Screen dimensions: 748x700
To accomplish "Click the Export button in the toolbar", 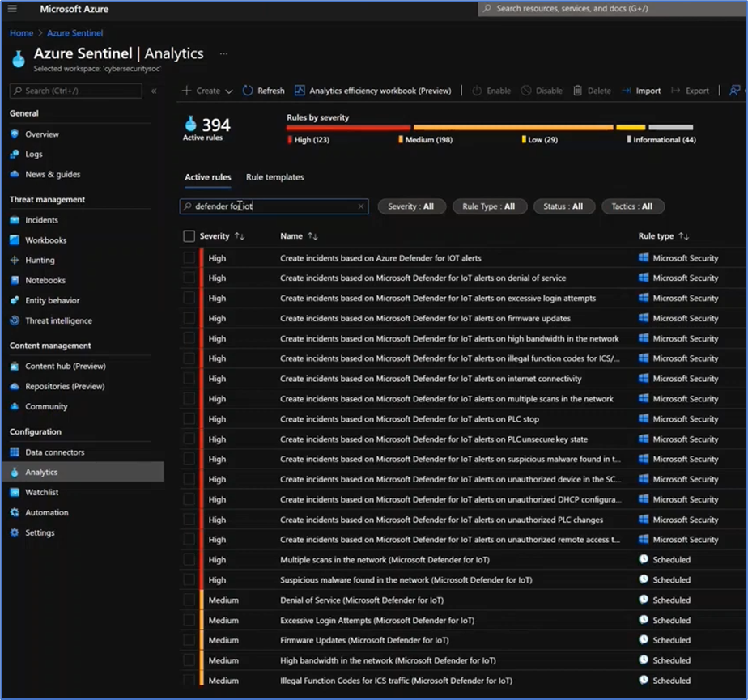I will coord(696,91).
